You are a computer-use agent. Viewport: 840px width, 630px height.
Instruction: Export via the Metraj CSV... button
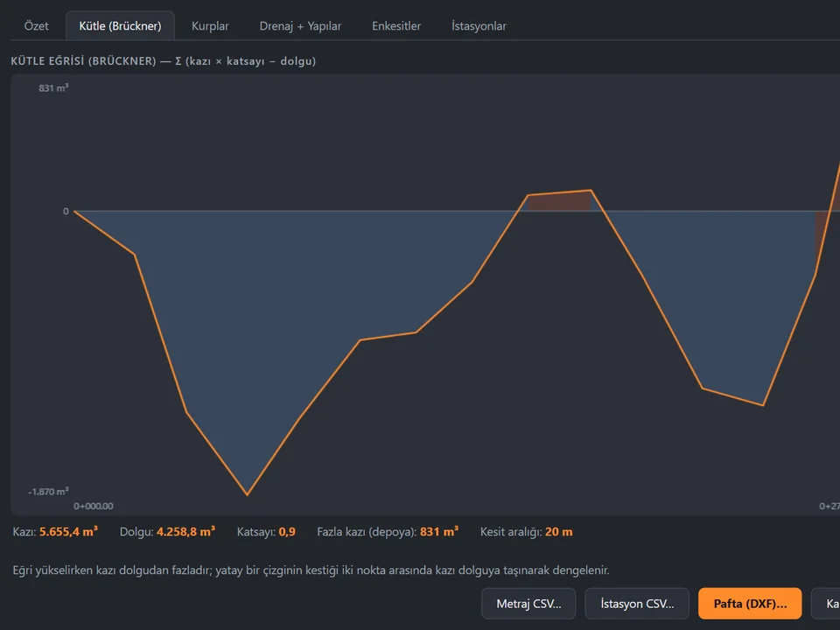pos(528,604)
